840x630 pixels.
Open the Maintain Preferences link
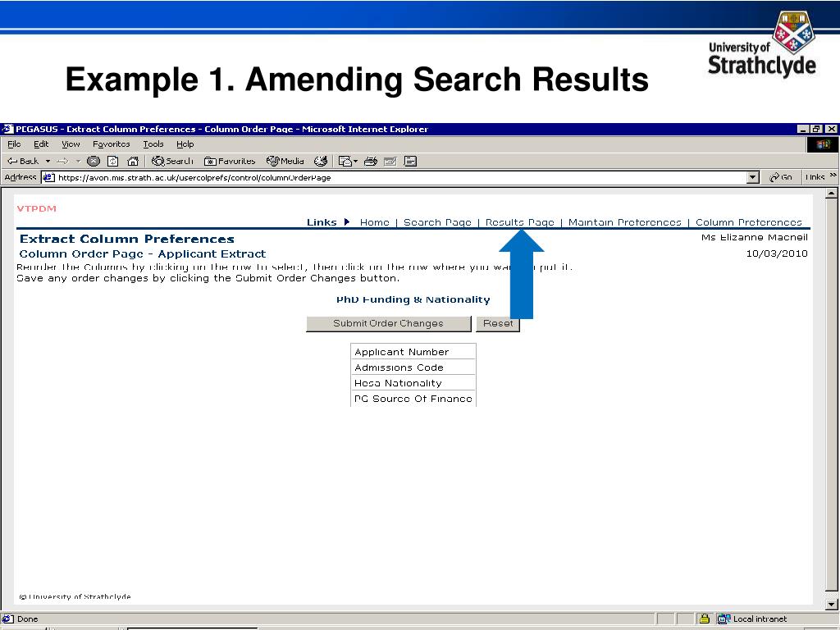[624, 222]
